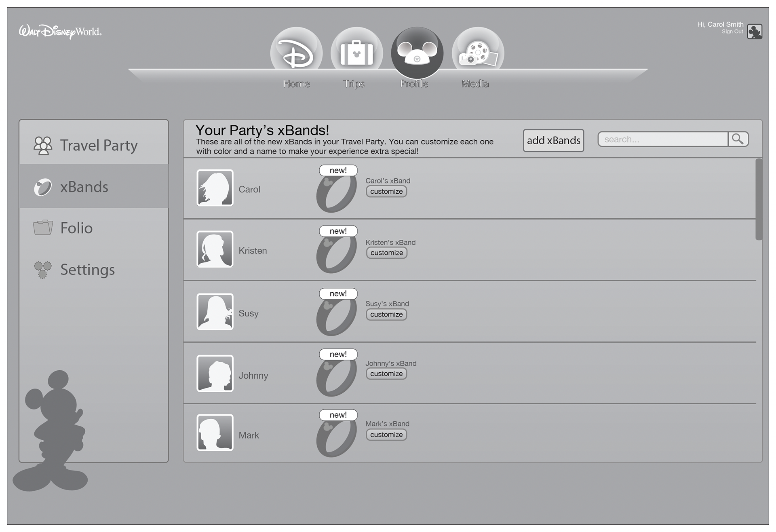Click Susy's profile silhouette thumbnail
The width and height of the screenshot is (776, 532).
pos(215,312)
